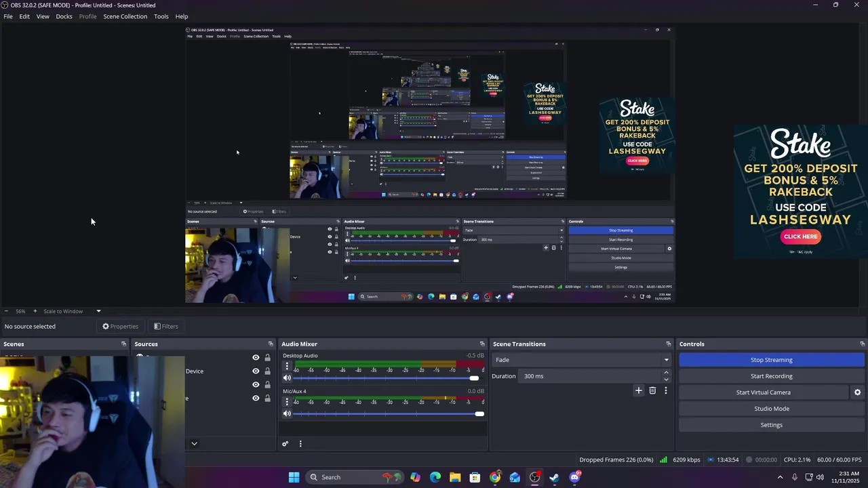Enable Studio Mode

pyautogui.click(x=771, y=409)
